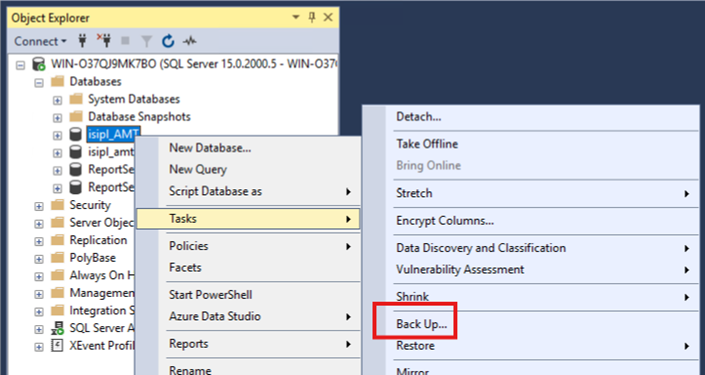Choose Encrypt Columns... menu item
Viewport: 705px width, 375px height.
[531, 221]
